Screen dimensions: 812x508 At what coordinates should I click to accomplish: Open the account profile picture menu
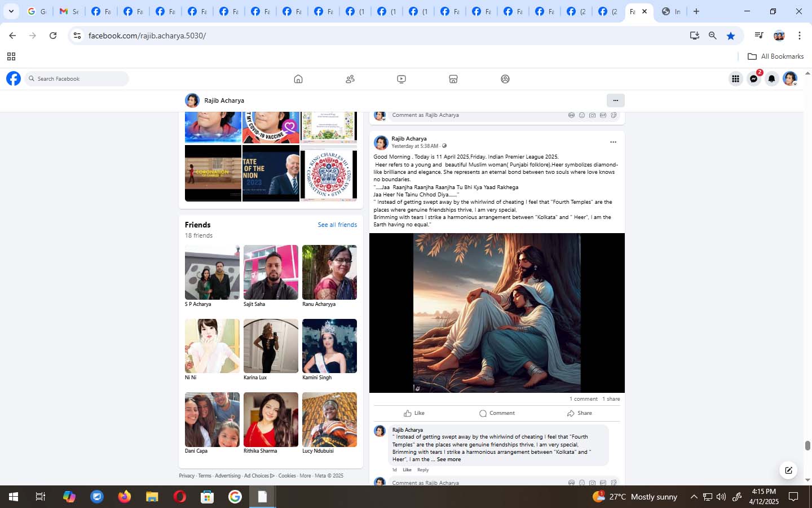click(x=790, y=79)
